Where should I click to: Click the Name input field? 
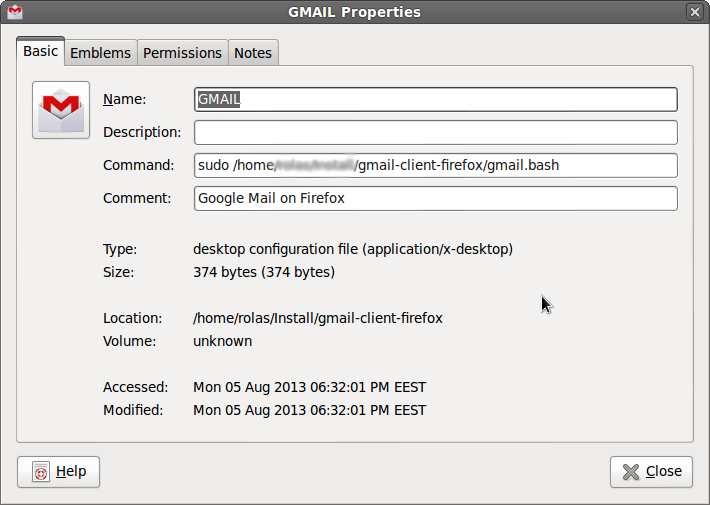[436, 99]
